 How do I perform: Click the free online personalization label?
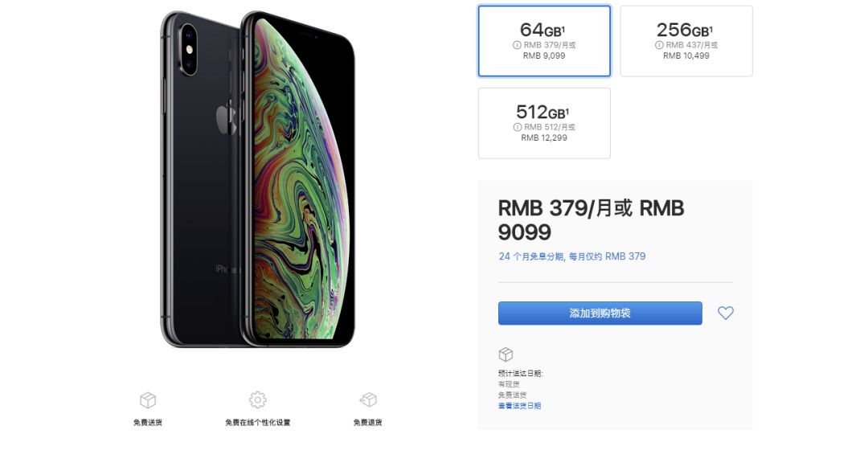[257, 423]
